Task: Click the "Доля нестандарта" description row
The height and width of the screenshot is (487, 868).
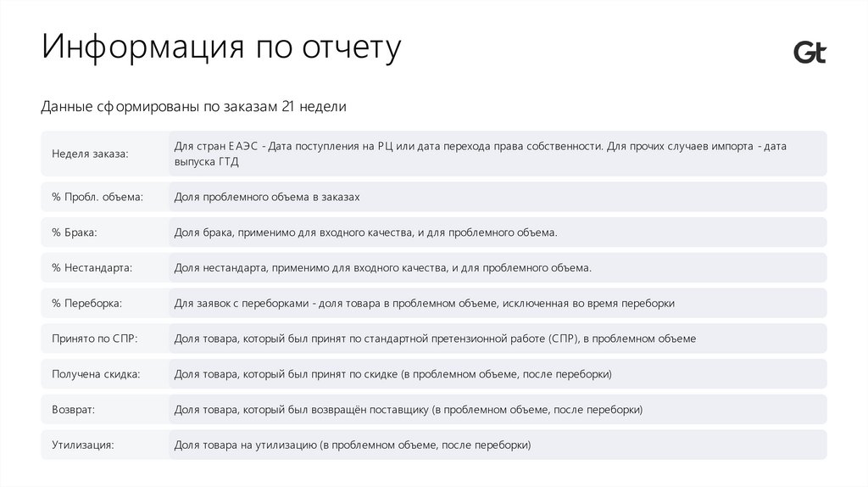Action: click(382, 267)
